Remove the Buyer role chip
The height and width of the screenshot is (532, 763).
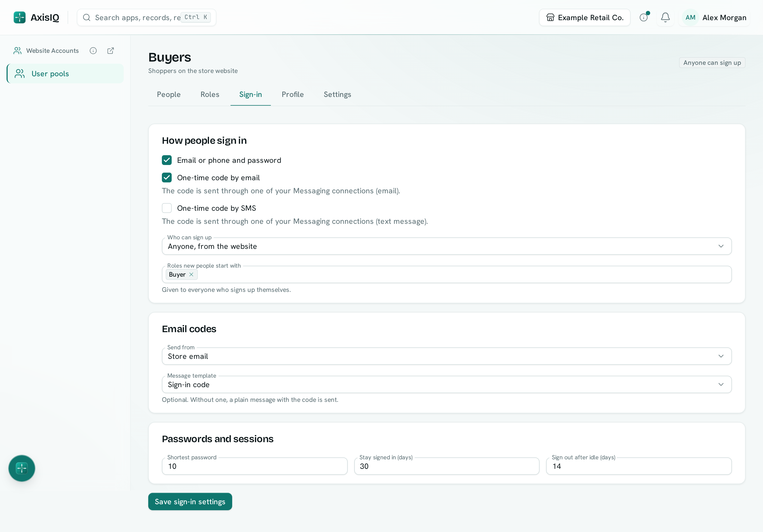pyautogui.click(x=191, y=274)
